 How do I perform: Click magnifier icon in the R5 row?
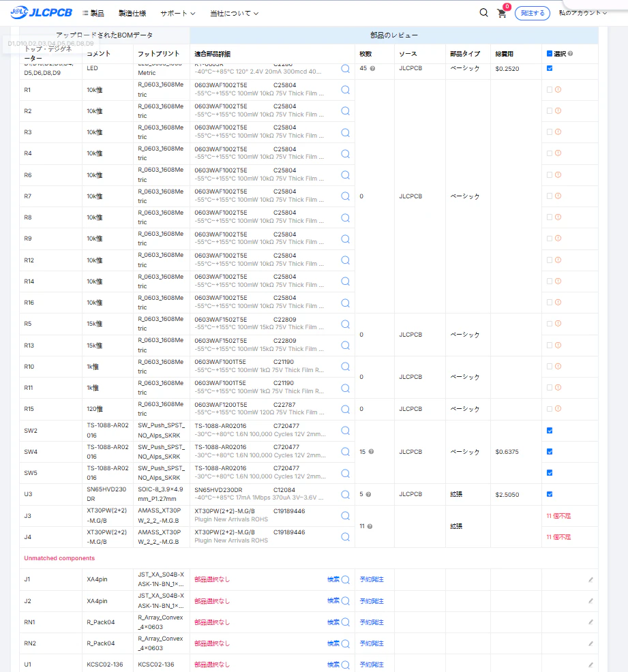pos(346,324)
